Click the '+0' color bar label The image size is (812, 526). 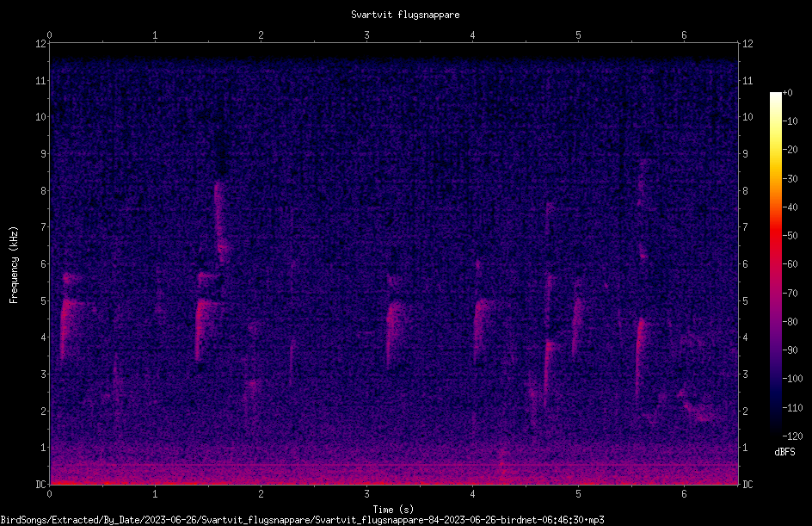pyautogui.click(x=787, y=93)
